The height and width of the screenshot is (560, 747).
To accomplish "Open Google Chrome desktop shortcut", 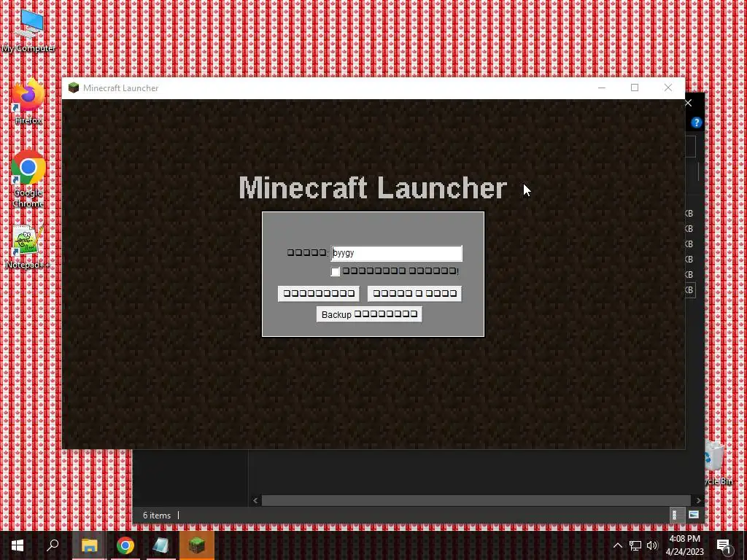I will click(28, 179).
